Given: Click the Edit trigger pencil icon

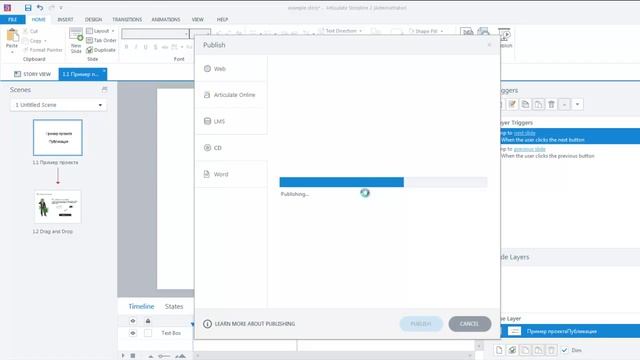Looking at the screenshot, I should point(512,104).
